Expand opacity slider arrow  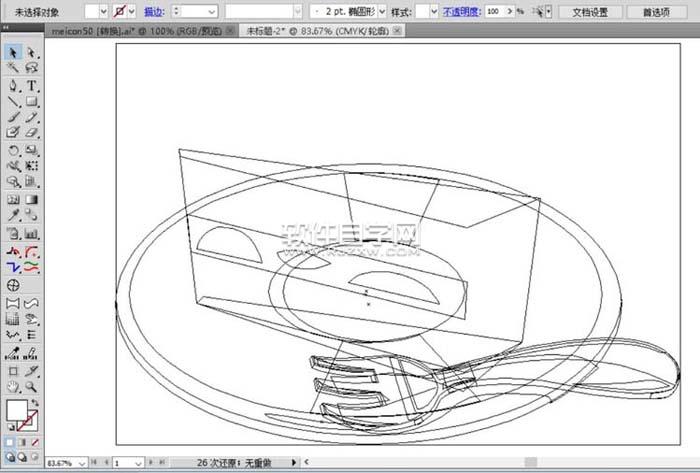pyautogui.click(x=510, y=12)
